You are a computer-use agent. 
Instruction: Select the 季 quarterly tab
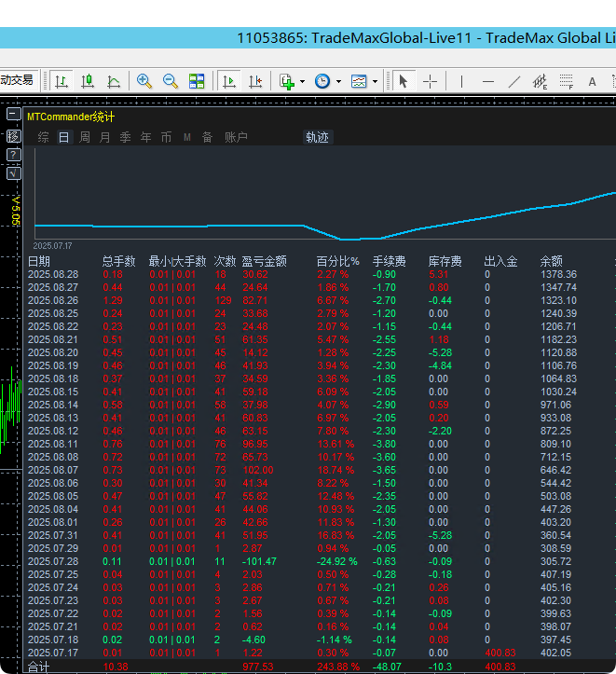point(126,137)
